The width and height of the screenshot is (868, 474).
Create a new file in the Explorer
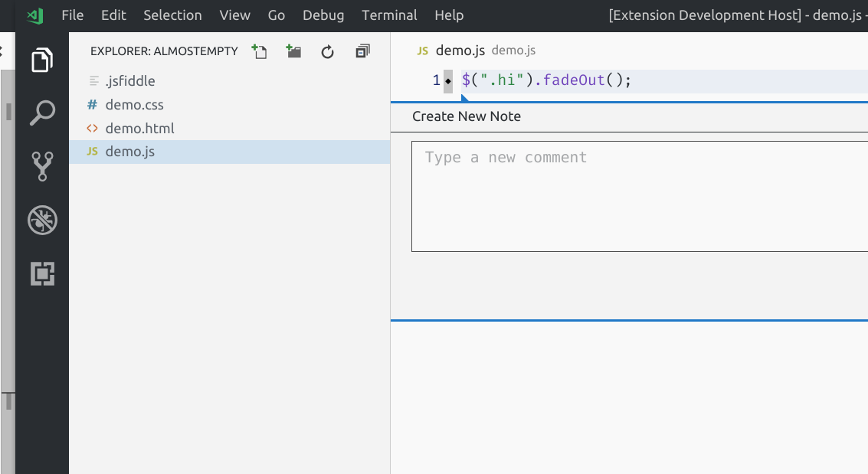(260, 51)
